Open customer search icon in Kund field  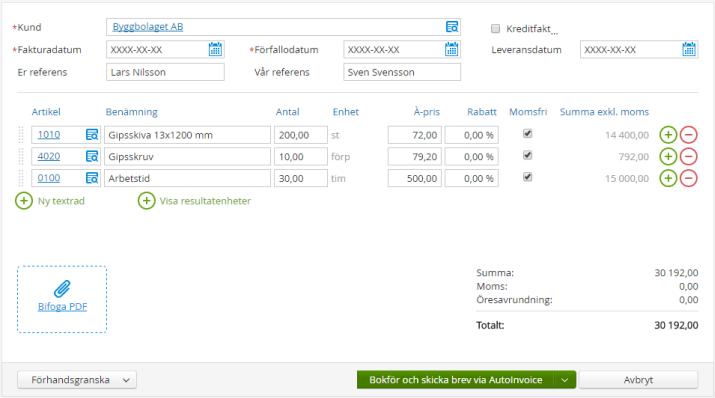pyautogui.click(x=451, y=27)
